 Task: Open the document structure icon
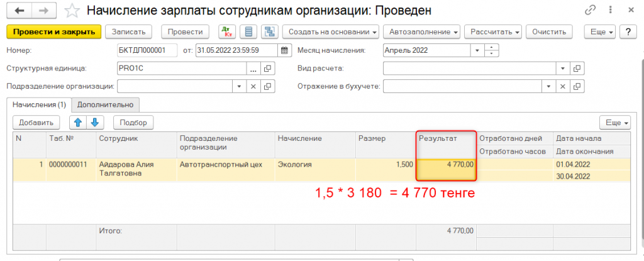pyautogui.click(x=270, y=31)
